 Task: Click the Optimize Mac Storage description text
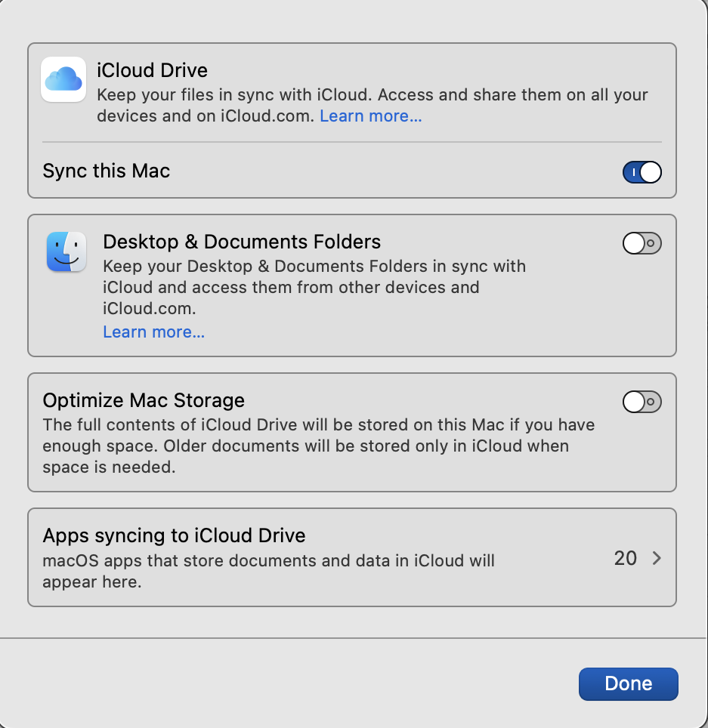(x=317, y=446)
